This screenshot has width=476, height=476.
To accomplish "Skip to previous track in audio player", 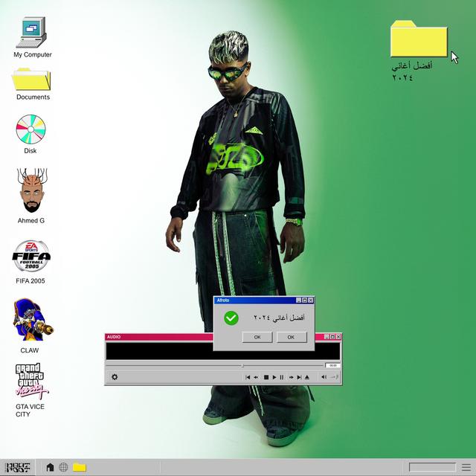I will [248, 377].
